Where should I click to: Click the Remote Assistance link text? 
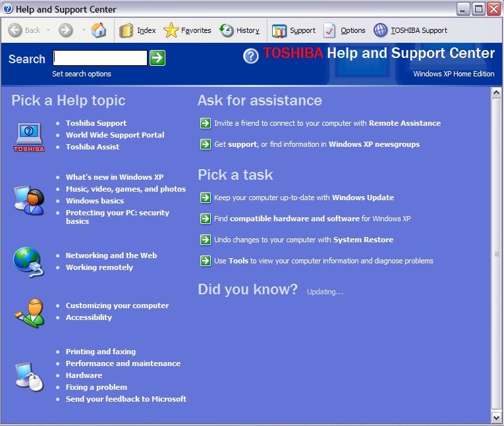pyautogui.click(x=405, y=123)
